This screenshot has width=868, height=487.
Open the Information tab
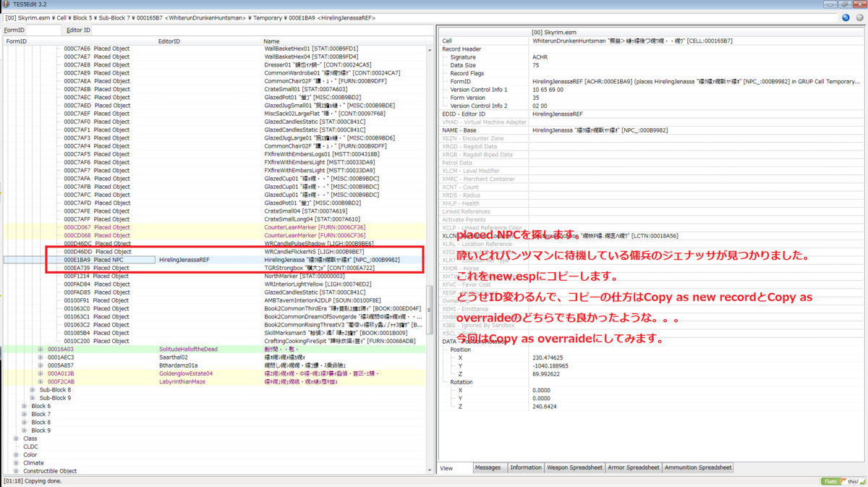526,468
